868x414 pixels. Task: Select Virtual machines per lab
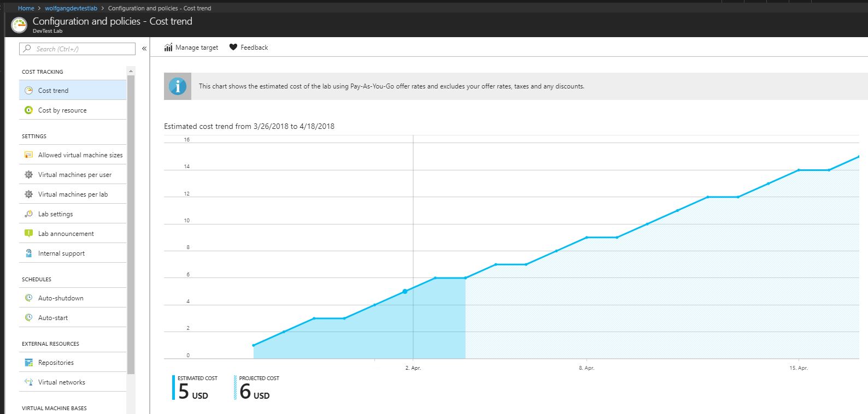pyautogui.click(x=73, y=194)
